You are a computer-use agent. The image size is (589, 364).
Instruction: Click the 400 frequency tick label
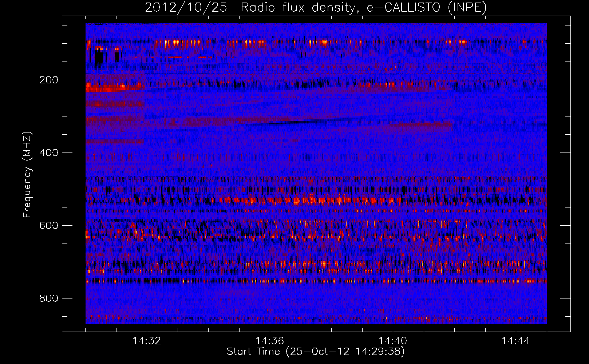[49, 153]
